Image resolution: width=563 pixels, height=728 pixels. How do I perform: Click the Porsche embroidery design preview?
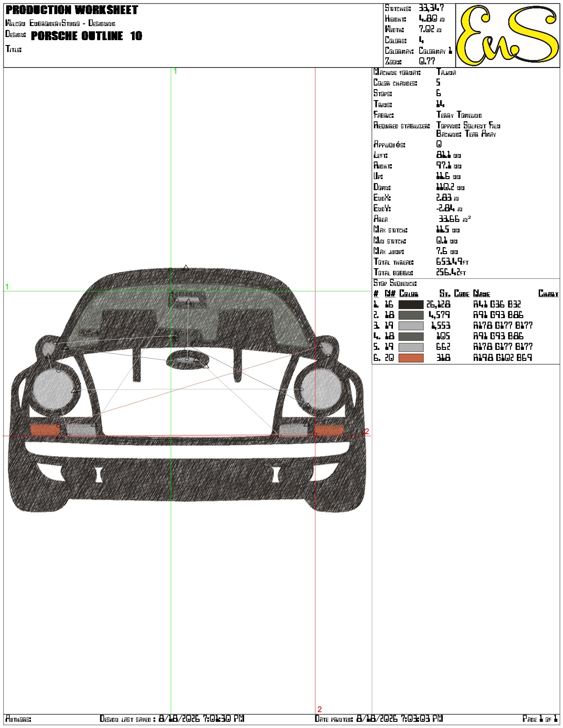[x=188, y=390]
